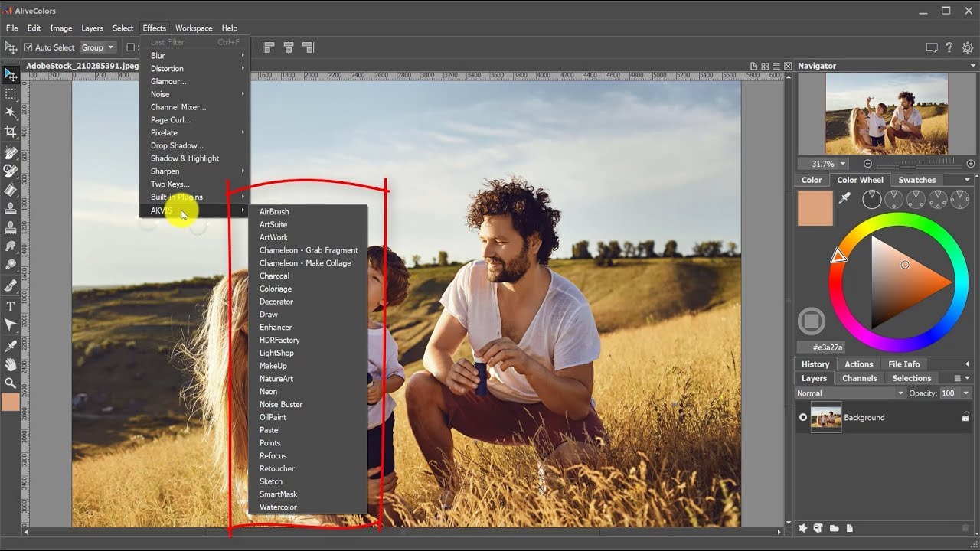
Task: Create new group with folder icon
Action: click(x=834, y=528)
